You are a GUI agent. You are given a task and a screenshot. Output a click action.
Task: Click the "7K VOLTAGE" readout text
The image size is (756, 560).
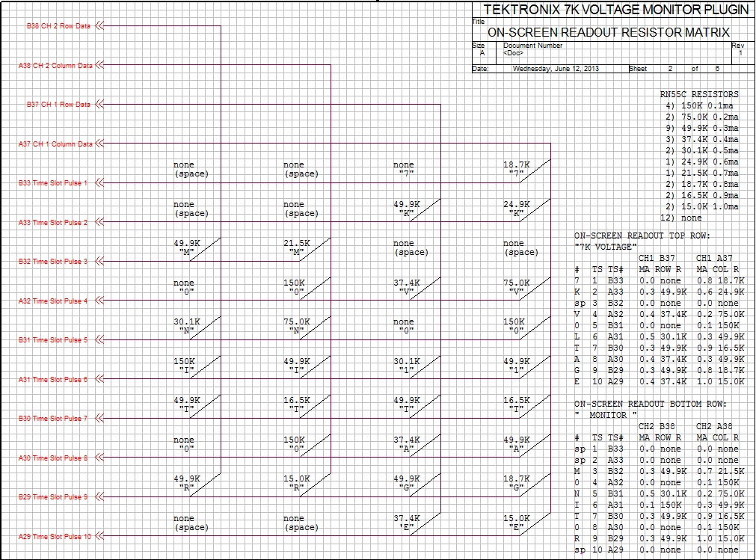point(605,247)
